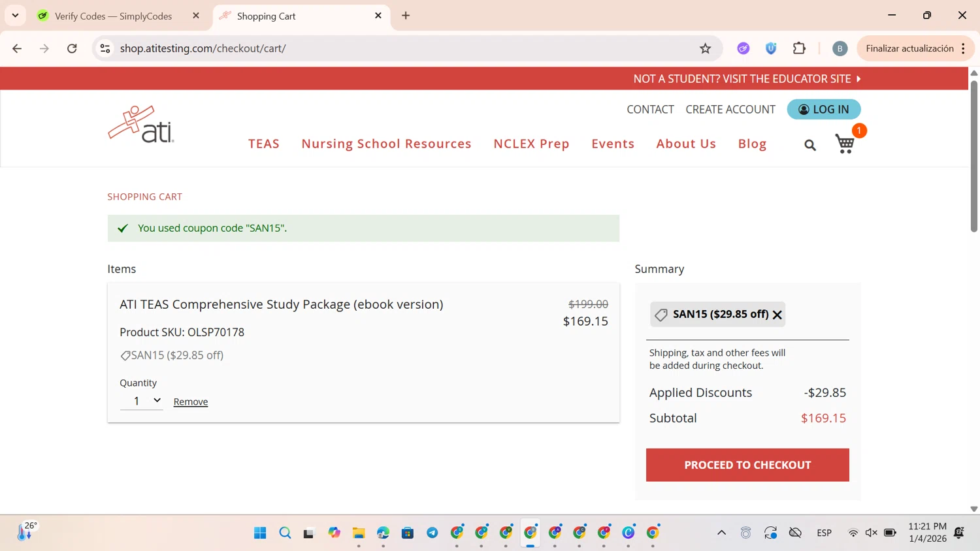Launch Copilot from the taskbar
Viewport: 980px width, 551px height.
point(334,533)
